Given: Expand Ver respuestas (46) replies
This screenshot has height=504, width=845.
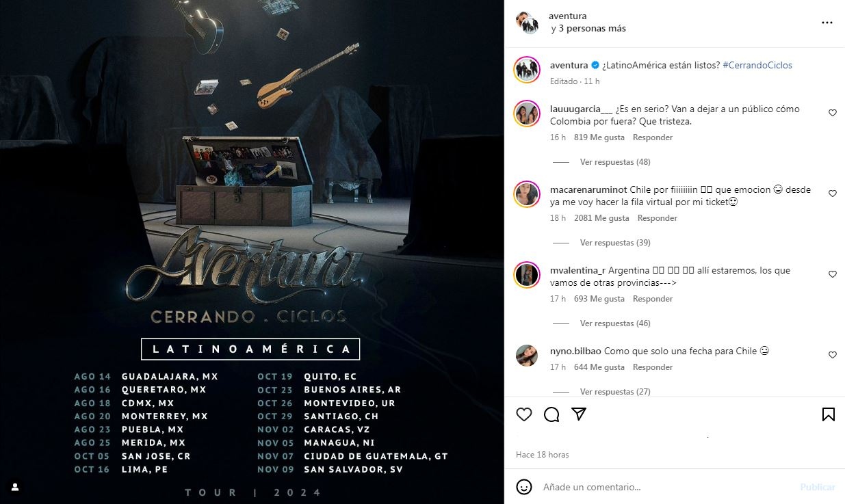Looking at the screenshot, I should pyautogui.click(x=615, y=323).
